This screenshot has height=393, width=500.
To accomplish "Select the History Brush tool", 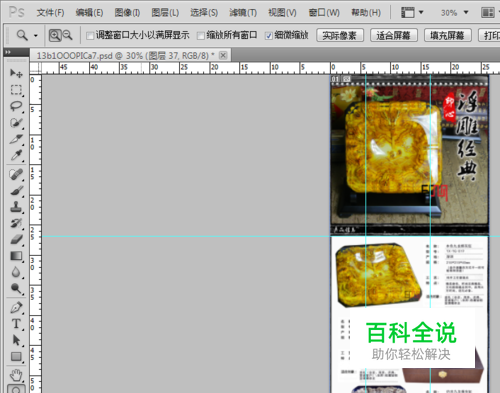I will click(16, 223).
